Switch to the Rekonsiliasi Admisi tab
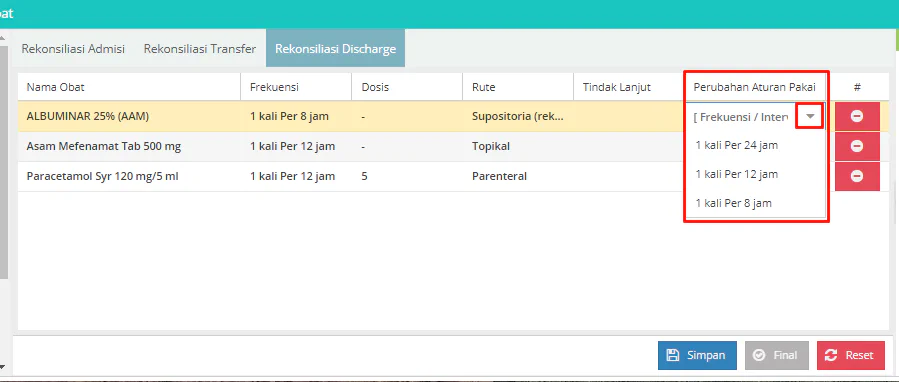 [x=73, y=49]
